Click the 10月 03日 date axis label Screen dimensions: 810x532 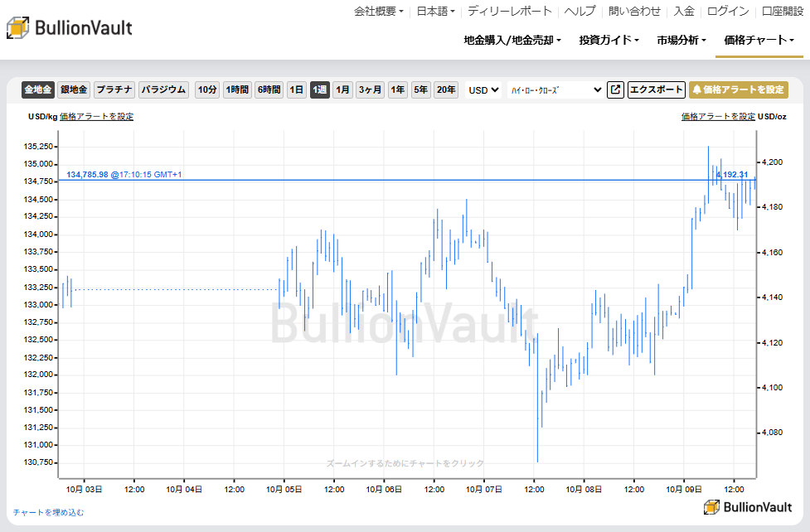[x=84, y=489]
